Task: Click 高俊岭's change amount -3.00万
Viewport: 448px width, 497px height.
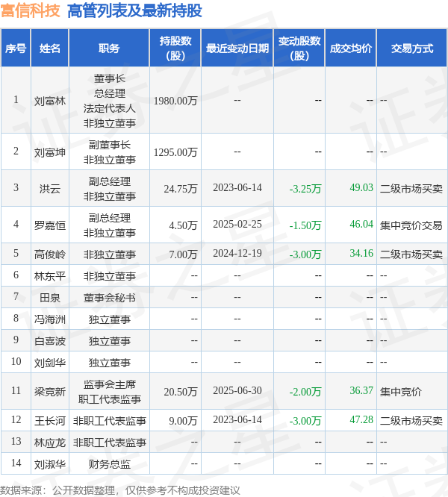Action: (x=305, y=254)
